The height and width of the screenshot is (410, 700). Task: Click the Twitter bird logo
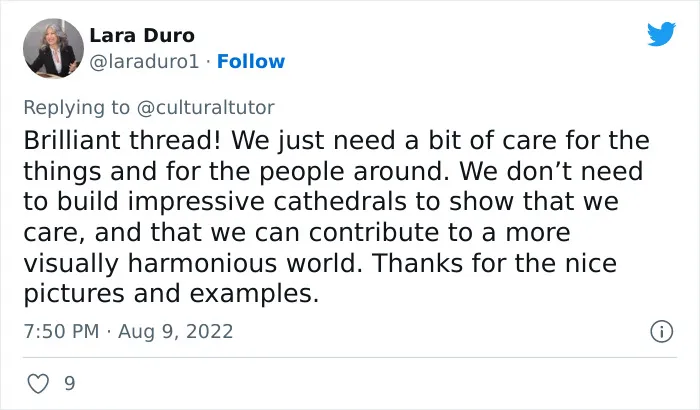(x=661, y=33)
